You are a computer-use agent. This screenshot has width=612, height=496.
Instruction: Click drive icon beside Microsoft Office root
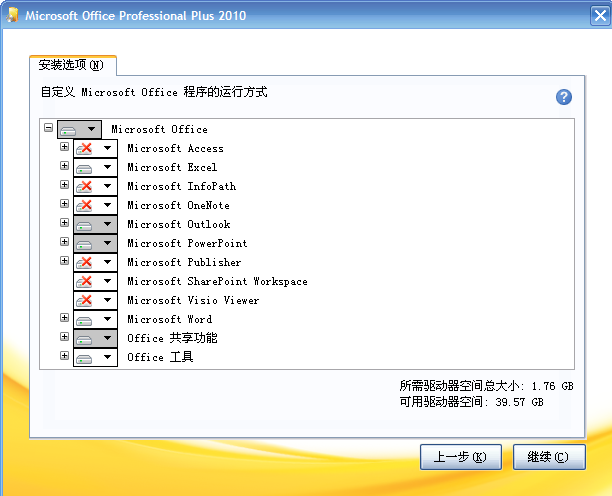point(68,130)
